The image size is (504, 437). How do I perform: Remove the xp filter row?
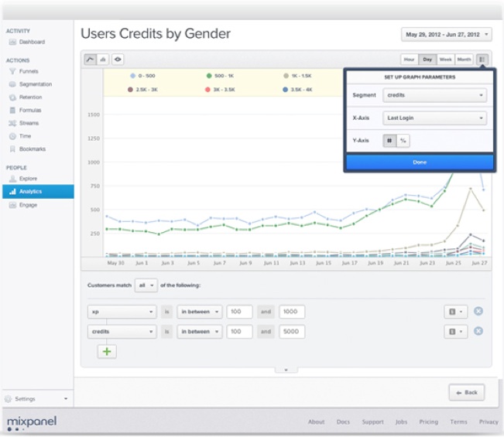[478, 311]
